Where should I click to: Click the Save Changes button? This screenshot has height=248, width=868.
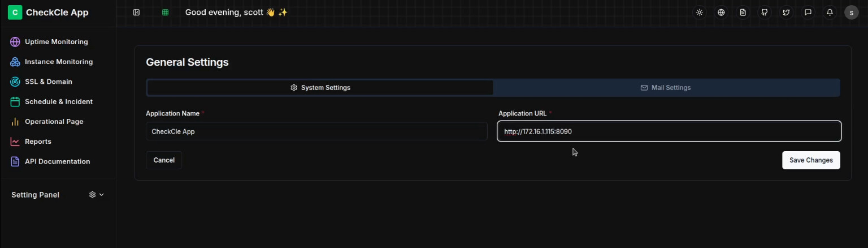(x=811, y=160)
